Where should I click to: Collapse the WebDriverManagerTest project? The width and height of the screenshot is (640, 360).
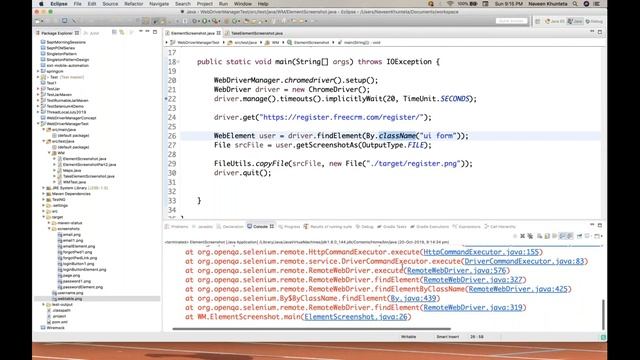coord(38,124)
